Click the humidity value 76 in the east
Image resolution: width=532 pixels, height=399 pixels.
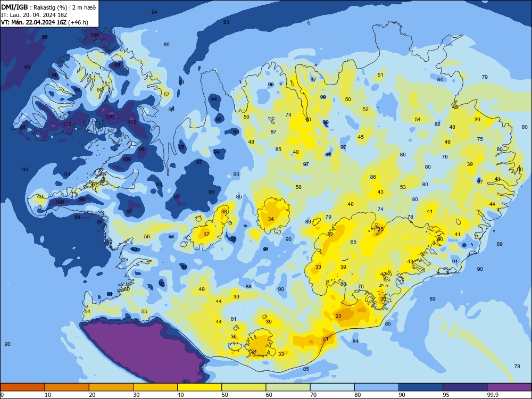pyautogui.click(x=445, y=157)
